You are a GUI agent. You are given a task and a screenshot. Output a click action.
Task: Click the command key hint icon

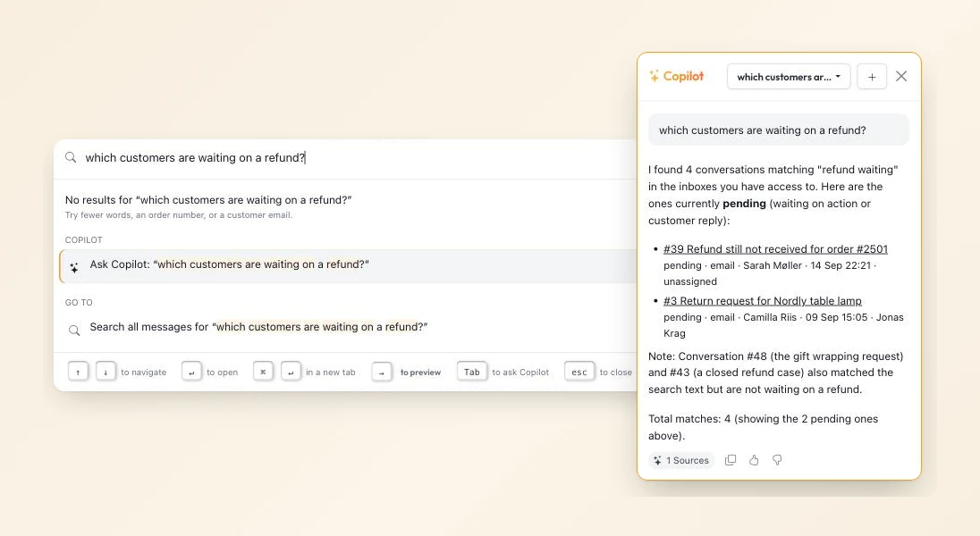click(x=263, y=372)
